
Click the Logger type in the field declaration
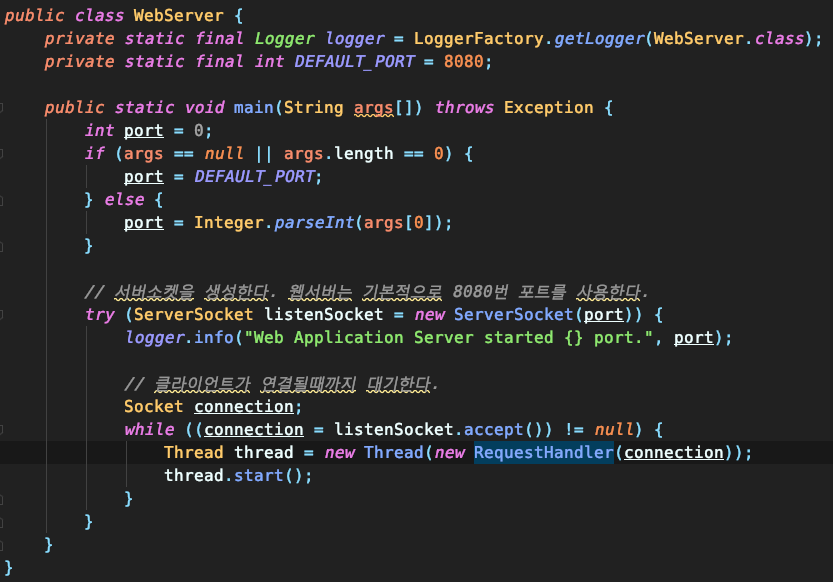284,39
